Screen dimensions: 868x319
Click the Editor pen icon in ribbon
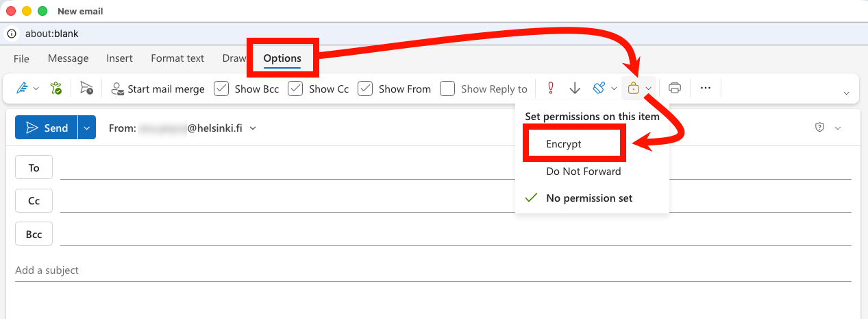click(22, 88)
